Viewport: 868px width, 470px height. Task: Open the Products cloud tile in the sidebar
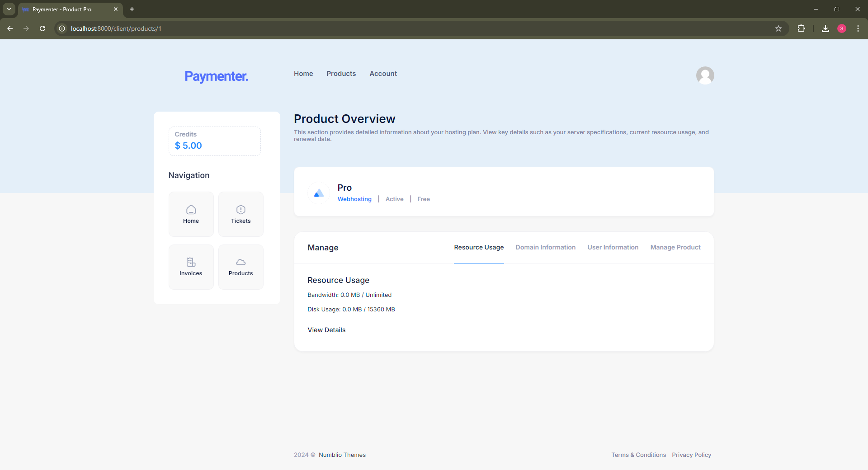coord(241,267)
